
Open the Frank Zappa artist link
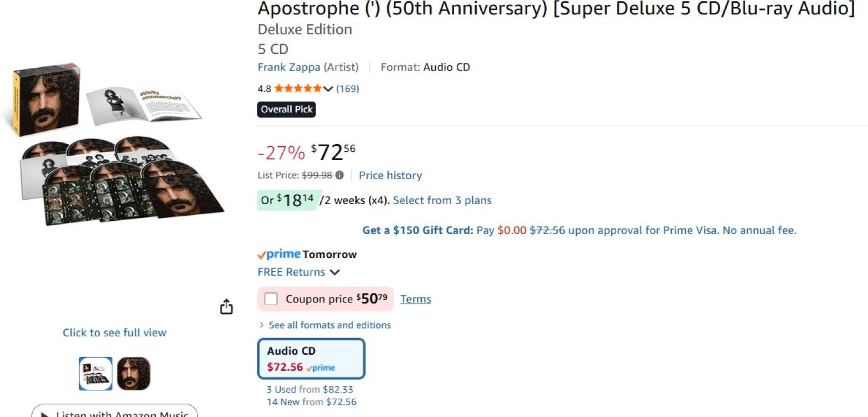288,67
